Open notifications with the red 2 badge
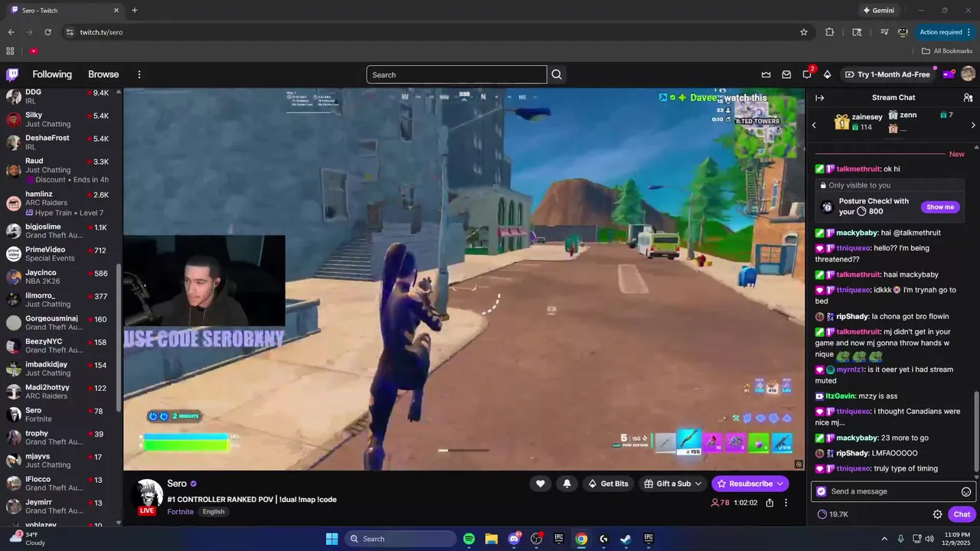This screenshot has width=980, height=551. click(x=807, y=73)
